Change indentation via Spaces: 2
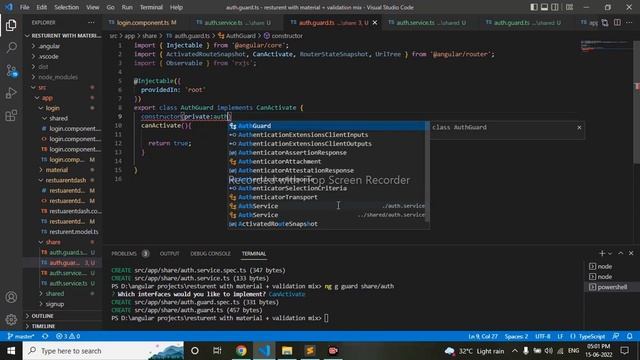The image size is (640, 360). (516, 336)
